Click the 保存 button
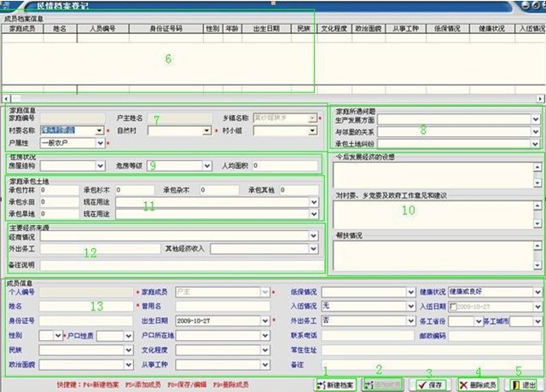 (x=430, y=384)
